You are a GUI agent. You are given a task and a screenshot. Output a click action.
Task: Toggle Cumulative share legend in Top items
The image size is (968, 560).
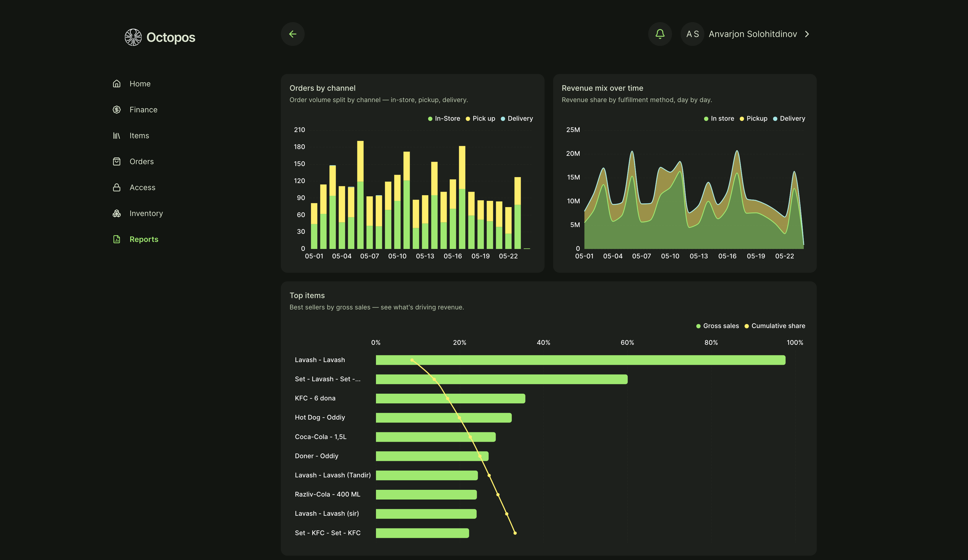pyautogui.click(x=775, y=326)
